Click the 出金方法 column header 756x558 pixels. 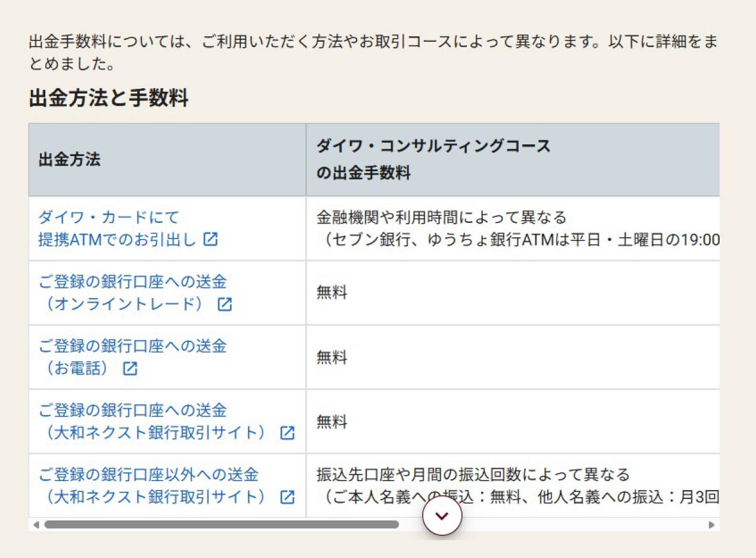[70, 160]
